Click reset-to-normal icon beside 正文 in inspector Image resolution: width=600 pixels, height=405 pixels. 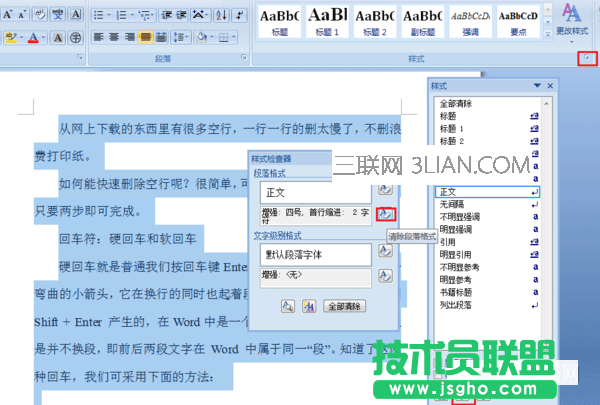click(x=385, y=189)
